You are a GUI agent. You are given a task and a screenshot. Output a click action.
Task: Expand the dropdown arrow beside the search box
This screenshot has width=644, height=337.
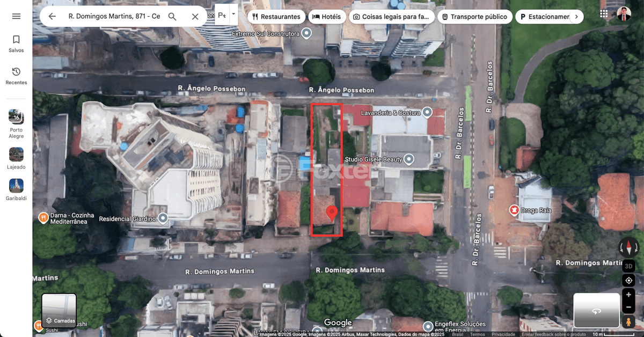(x=233, y=15)
